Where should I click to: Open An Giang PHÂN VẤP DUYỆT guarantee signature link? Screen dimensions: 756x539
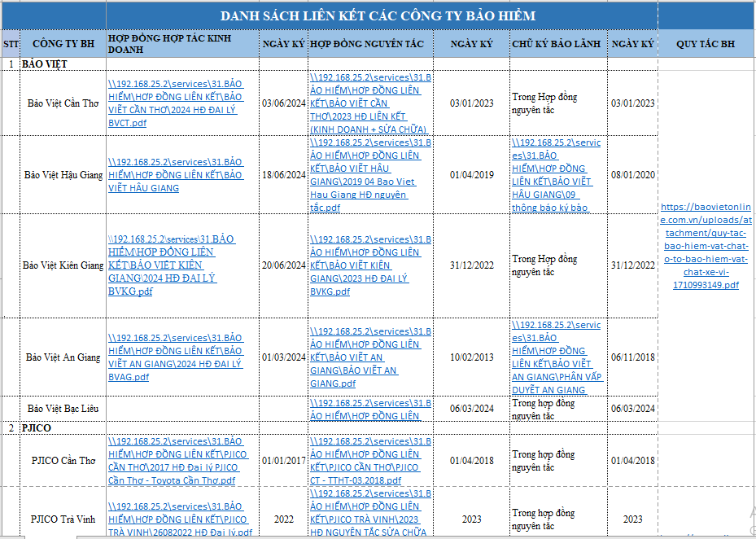tap(556, 357)
